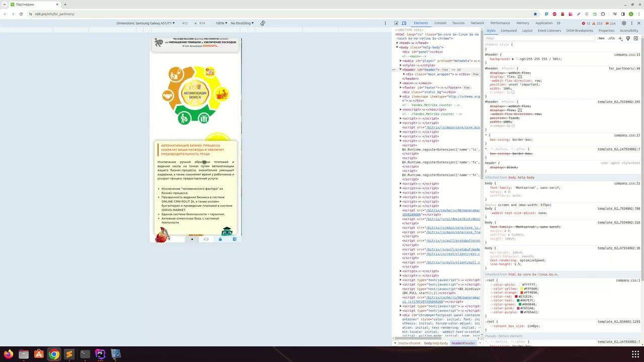Viewport: 644px width, 362px height.
Task: Open the Dimensions device dropdown
Action: coord(145,23)
